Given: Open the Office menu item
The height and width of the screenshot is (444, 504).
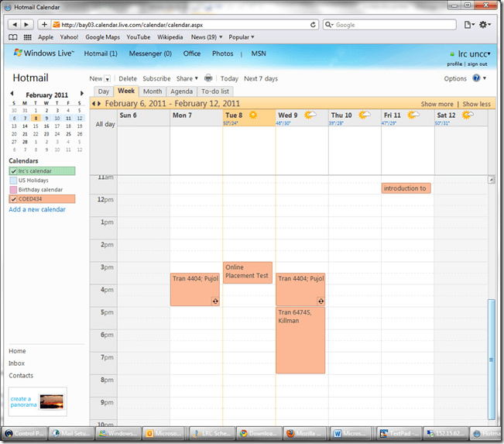Looking at the screenshot, I should pos(192,53).
